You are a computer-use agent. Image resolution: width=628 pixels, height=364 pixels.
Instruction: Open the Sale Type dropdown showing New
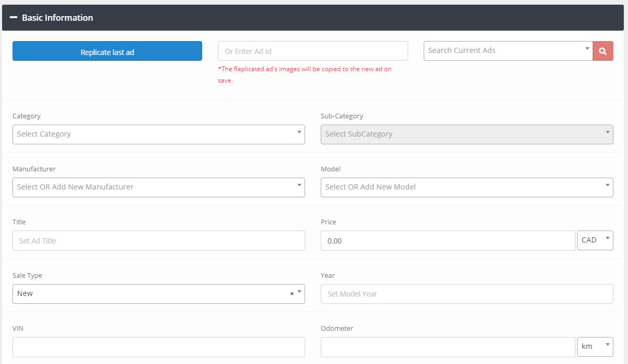151,294
